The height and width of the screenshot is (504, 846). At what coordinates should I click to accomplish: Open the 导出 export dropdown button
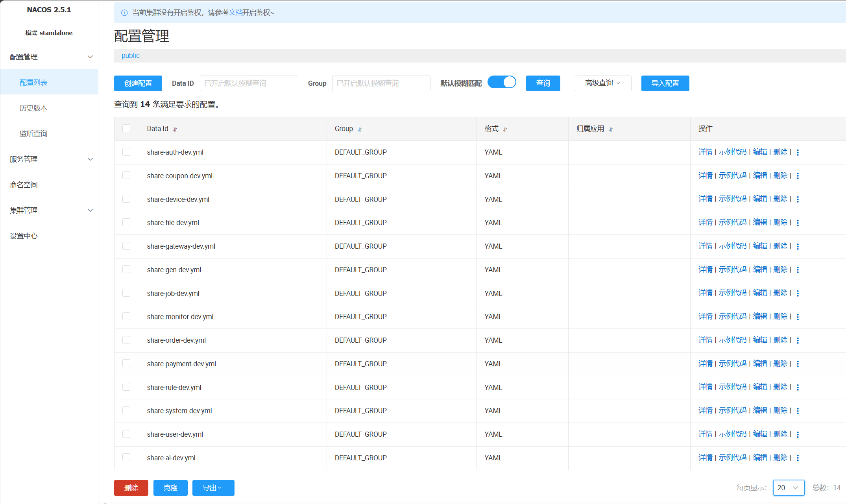point(213,488)
